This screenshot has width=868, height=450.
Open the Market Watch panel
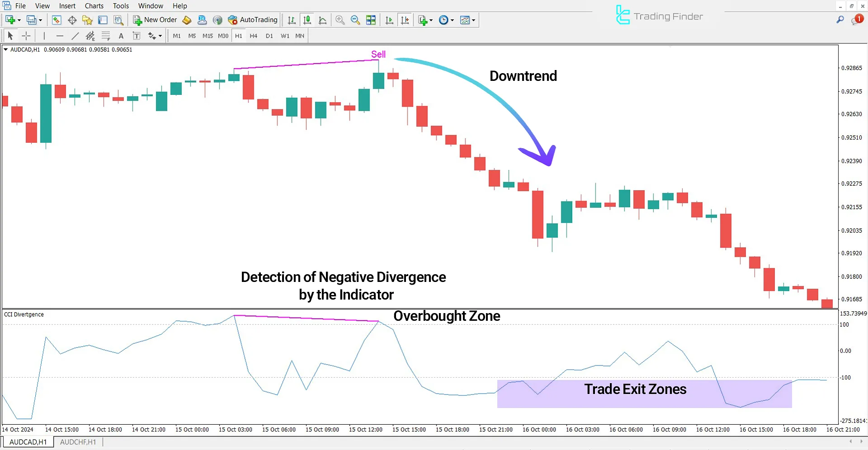pyautogui.click(x=57, y=20)
